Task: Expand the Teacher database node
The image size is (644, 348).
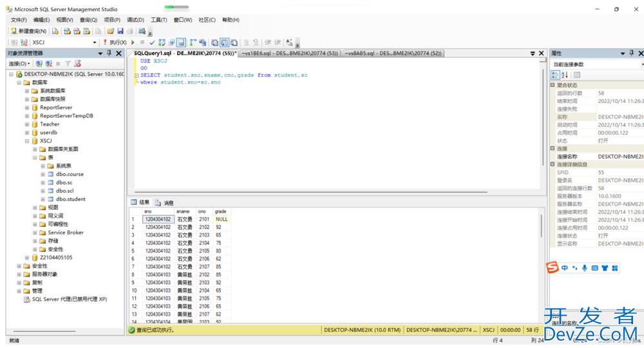Action: click(x=27, y=124)
